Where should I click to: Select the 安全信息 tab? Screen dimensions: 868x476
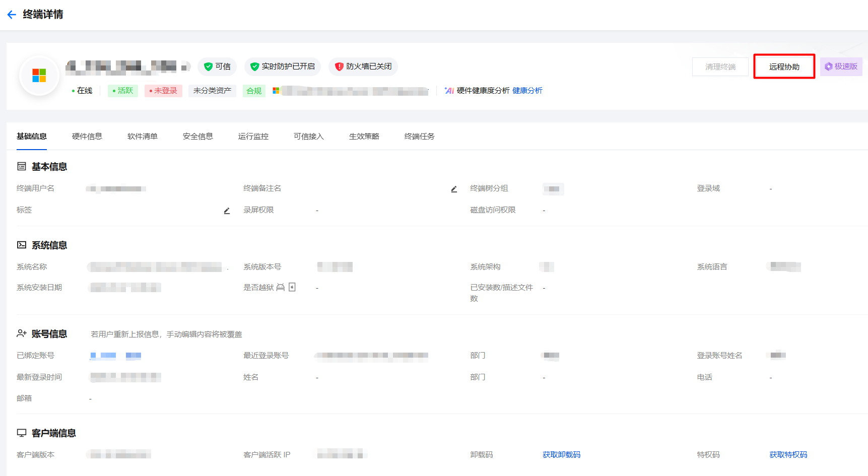click(198, 137)
